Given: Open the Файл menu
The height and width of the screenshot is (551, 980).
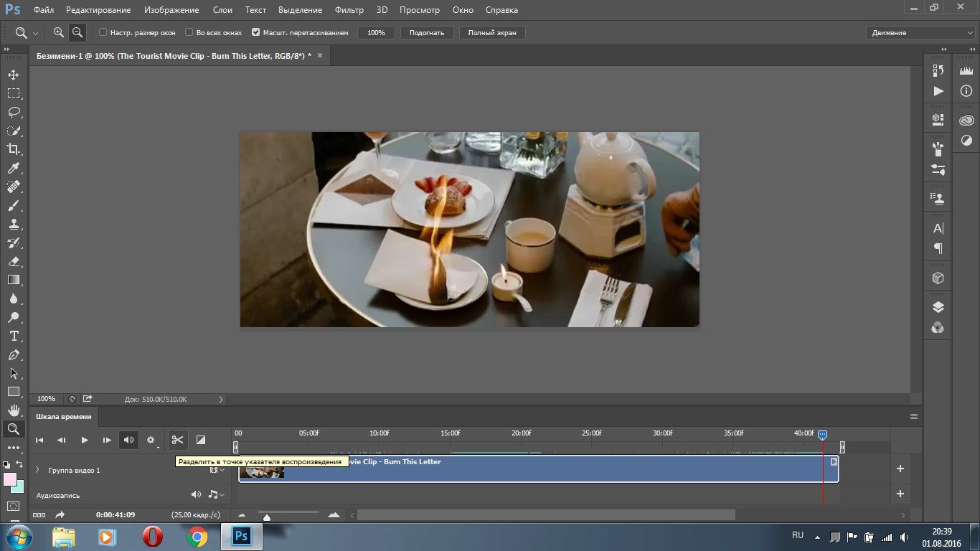Looking at the screenshot, I should [44, 10].
